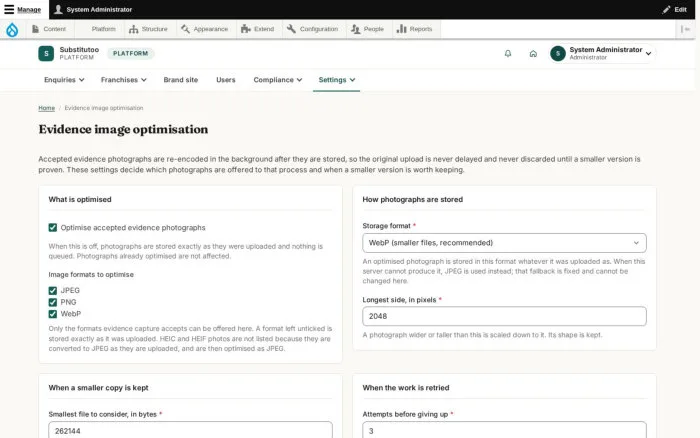Click the home icon in header
Viewport: 700px width, 438px height.
coord(533,54)
